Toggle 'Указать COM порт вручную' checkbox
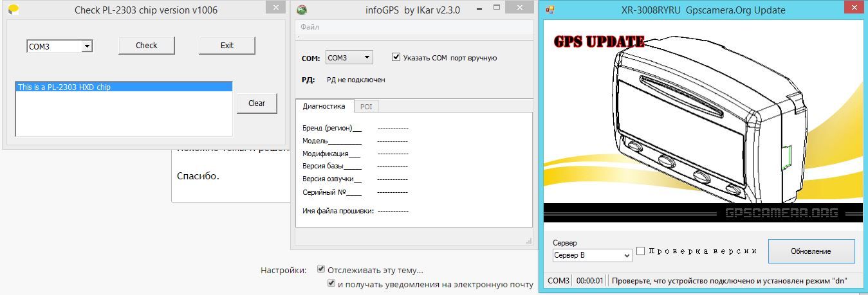Image resolution: width=868 pixels, height=295 pixels. (396, 57)
